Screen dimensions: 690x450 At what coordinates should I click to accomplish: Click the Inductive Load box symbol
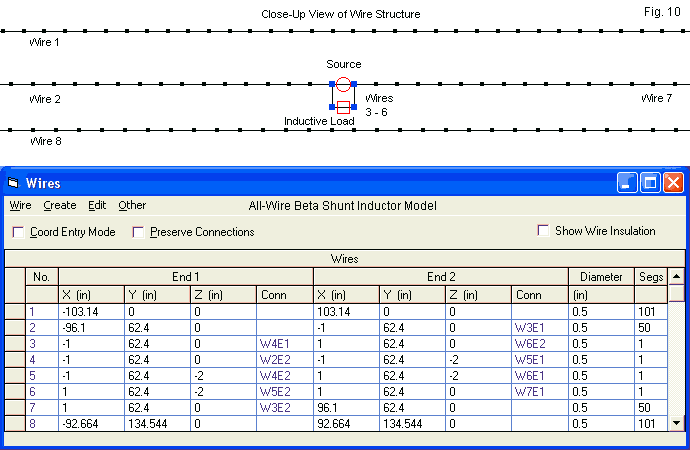click(343, 106)
